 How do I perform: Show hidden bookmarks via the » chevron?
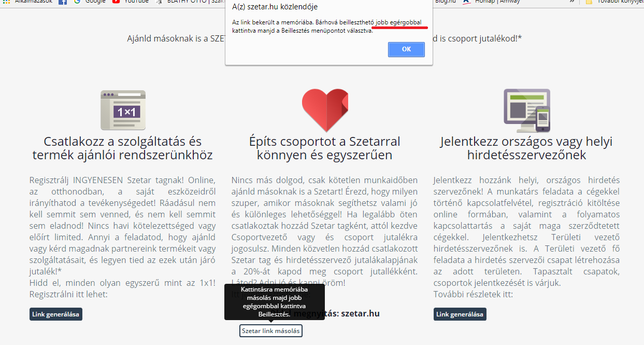572,2
